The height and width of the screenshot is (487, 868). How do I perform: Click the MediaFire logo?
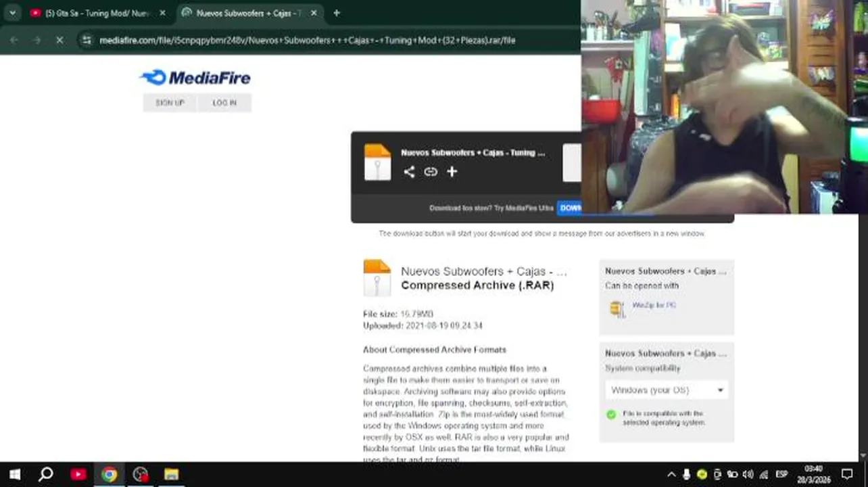(x=195, y=78)
